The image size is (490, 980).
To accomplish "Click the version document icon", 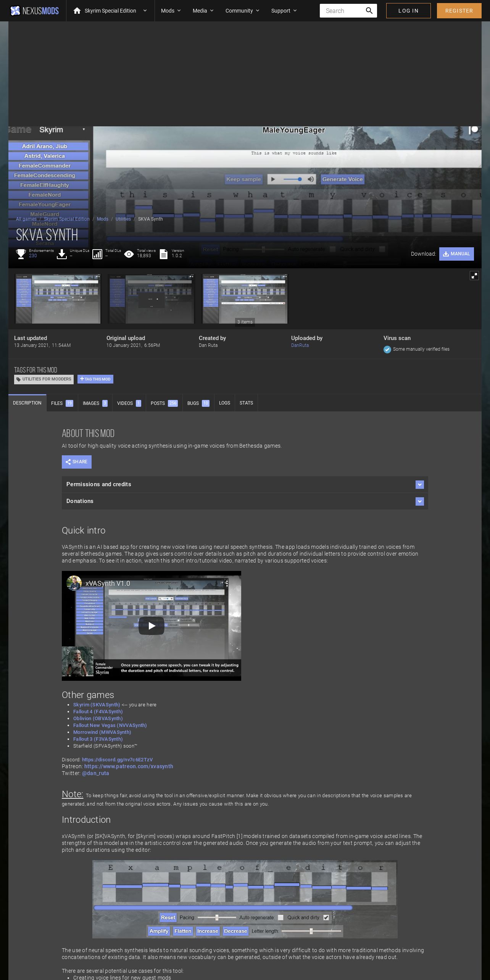I will coord(164,254).
